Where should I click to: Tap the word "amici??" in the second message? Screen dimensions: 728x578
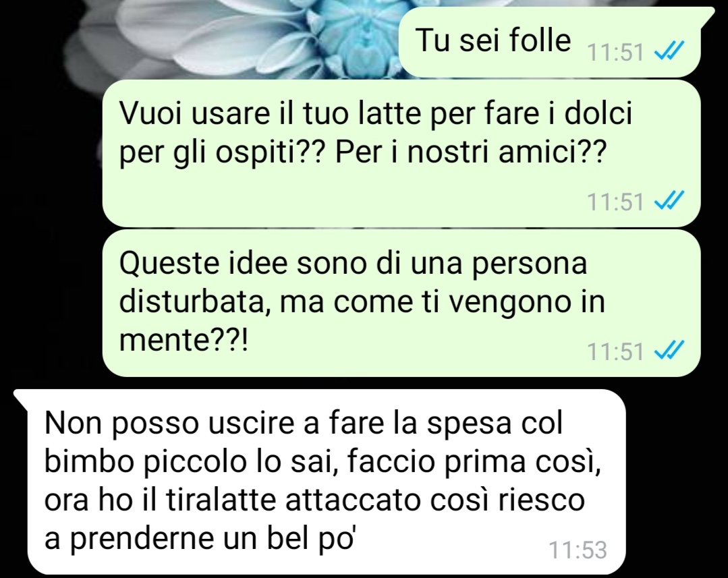tap(553, 152)
